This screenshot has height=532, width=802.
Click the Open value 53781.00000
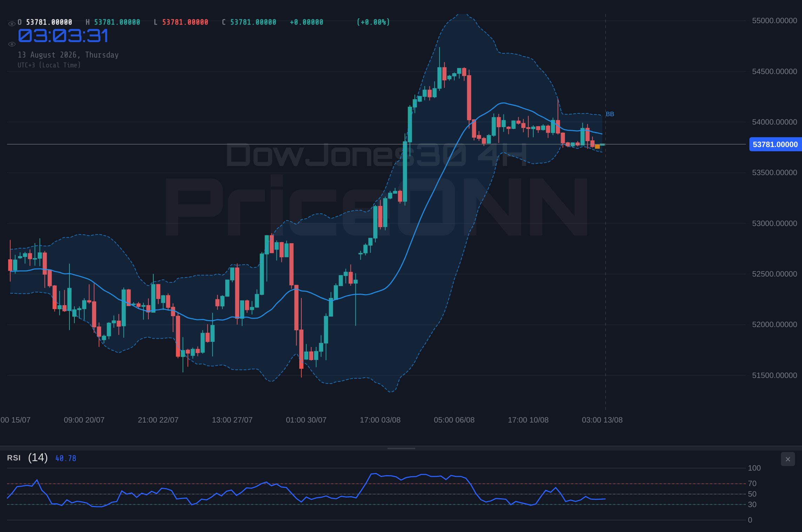coord(49,22)
